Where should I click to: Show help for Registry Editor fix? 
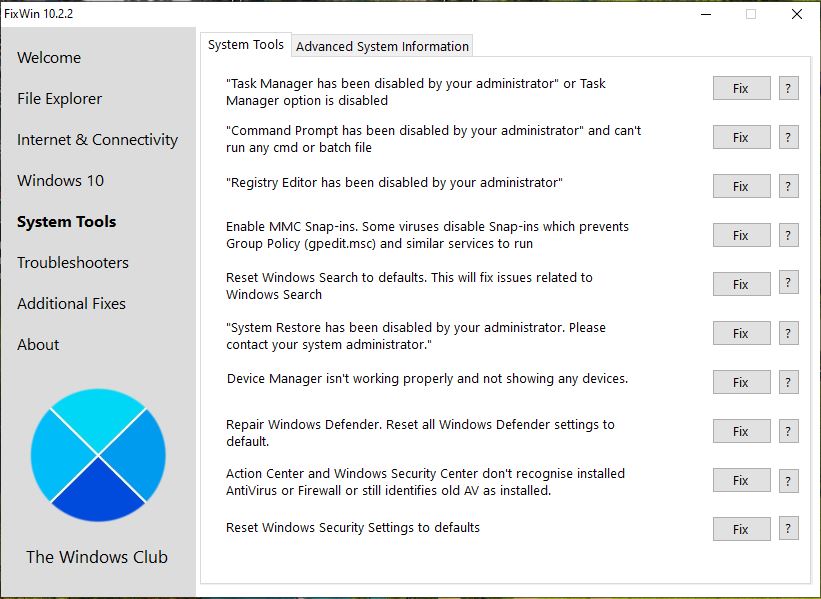pyautogui.click(x=788, y=186)
